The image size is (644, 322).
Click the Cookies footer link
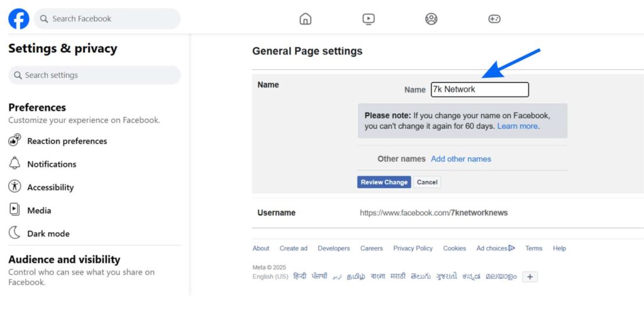click(x=454, y=248)
